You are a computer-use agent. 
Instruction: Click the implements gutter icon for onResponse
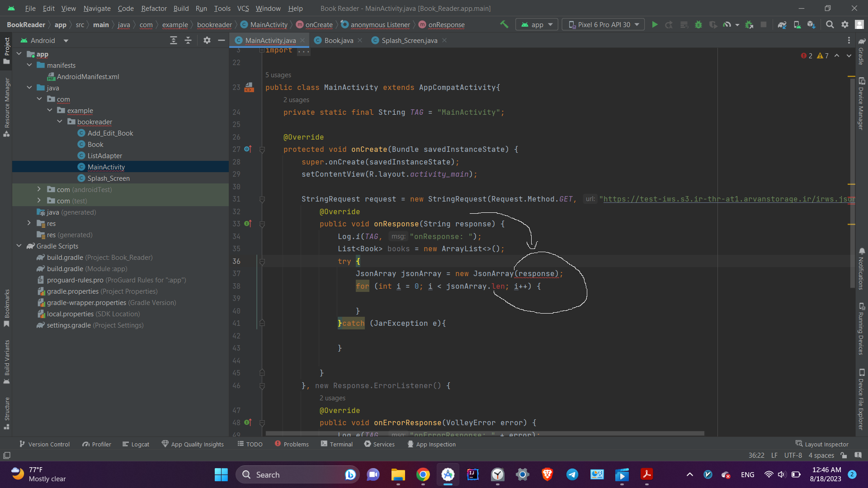tap(248, 223)
